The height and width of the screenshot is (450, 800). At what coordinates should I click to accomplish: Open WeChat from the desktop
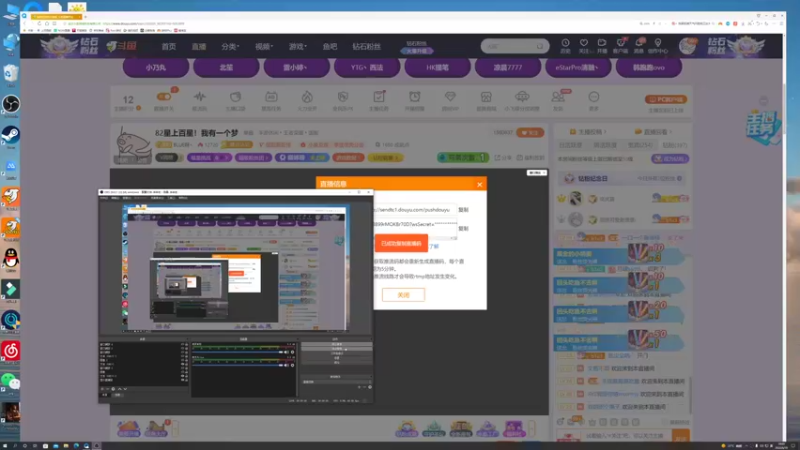[11, 381]
